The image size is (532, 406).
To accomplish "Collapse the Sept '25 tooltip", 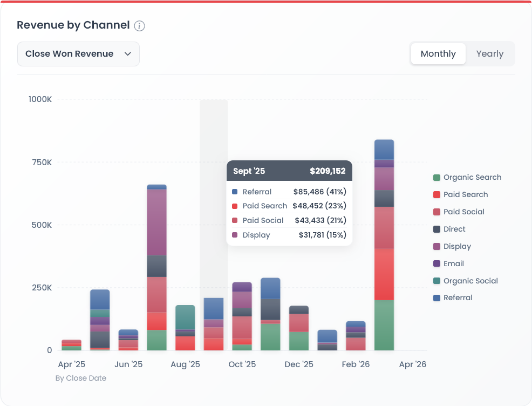I will (248, 170).
